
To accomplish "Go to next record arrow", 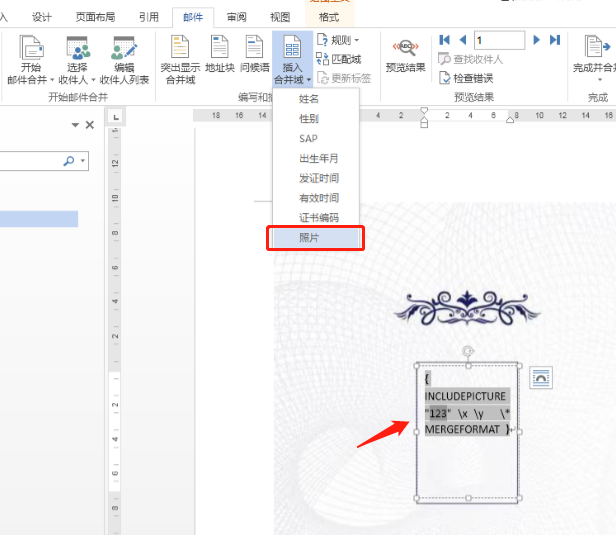I will click(x=536, y=40).
